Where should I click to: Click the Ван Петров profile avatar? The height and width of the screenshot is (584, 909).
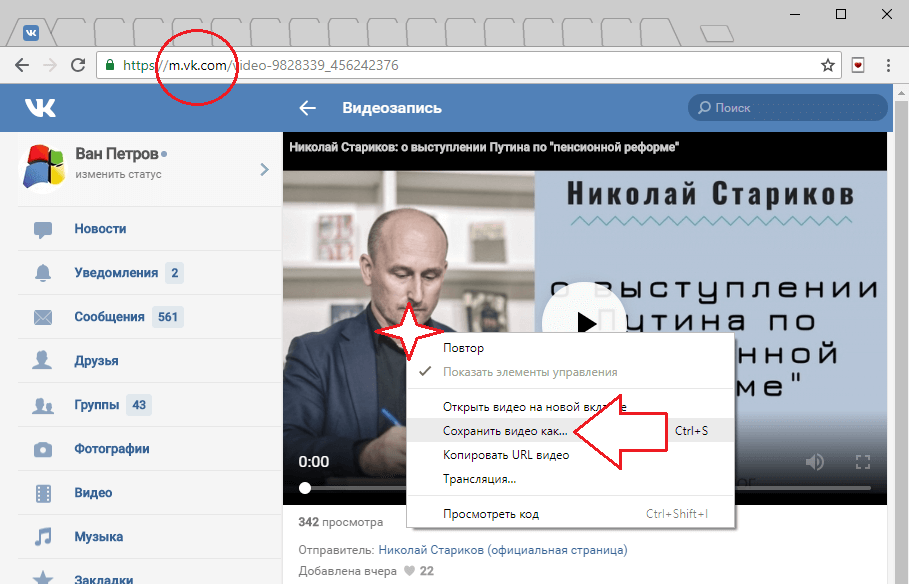coord(43,166)
